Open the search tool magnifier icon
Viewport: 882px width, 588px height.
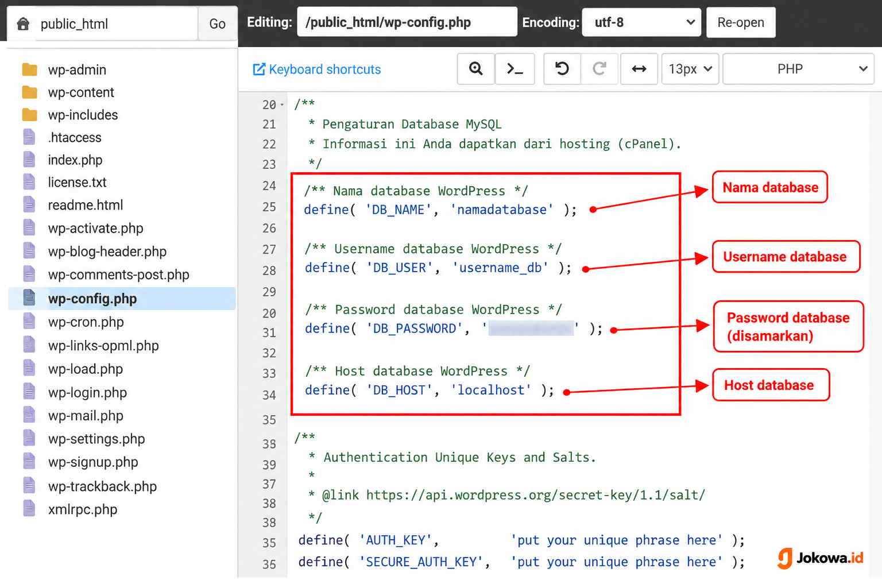click(475, 69)
